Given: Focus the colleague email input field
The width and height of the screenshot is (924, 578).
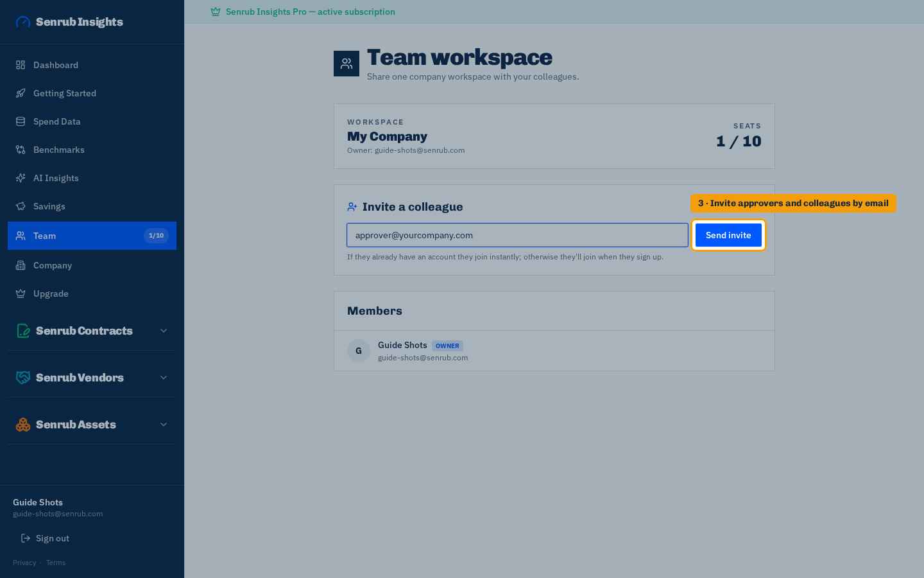Looking at the screenshot, I should pyautogui.click(x=517, y=235).
